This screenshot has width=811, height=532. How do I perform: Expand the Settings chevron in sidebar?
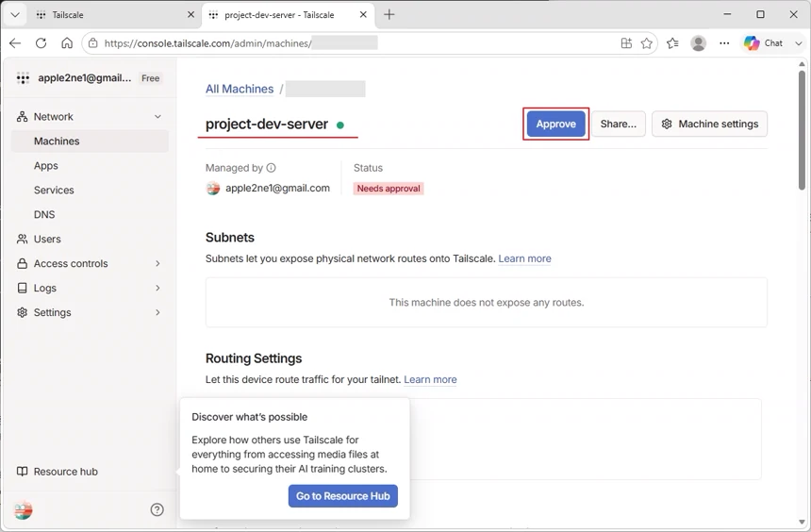(x=157, y=312)
